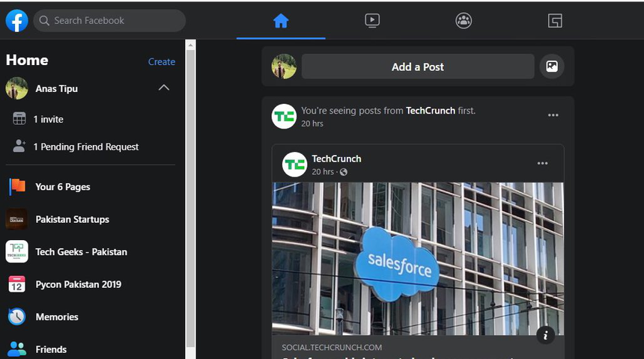Screen dimensions: 644x359
Task: Click the Facebook logo icon
Action: click(16, 20)
